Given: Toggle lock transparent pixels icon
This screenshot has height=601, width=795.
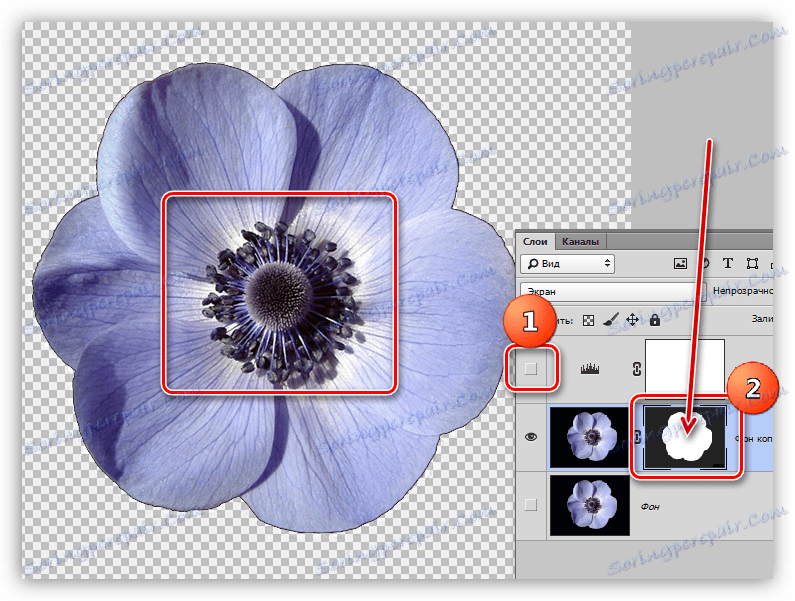Looking at the screenshot, I should (x=588, y=321).
